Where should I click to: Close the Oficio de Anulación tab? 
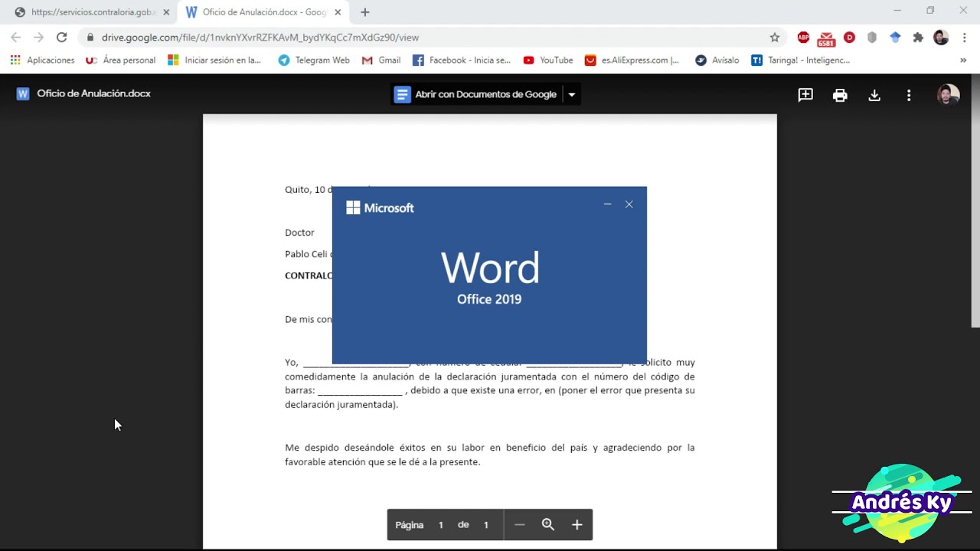pyautogui.click(x=338, y=12)
